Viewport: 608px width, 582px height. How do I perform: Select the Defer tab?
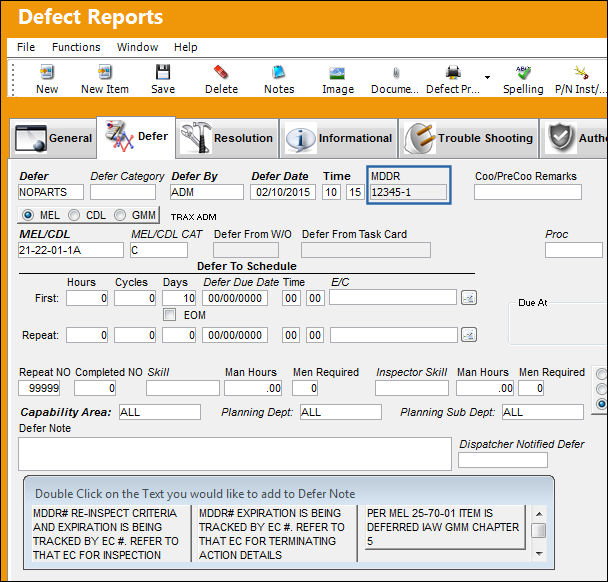[x=136, y=137]
